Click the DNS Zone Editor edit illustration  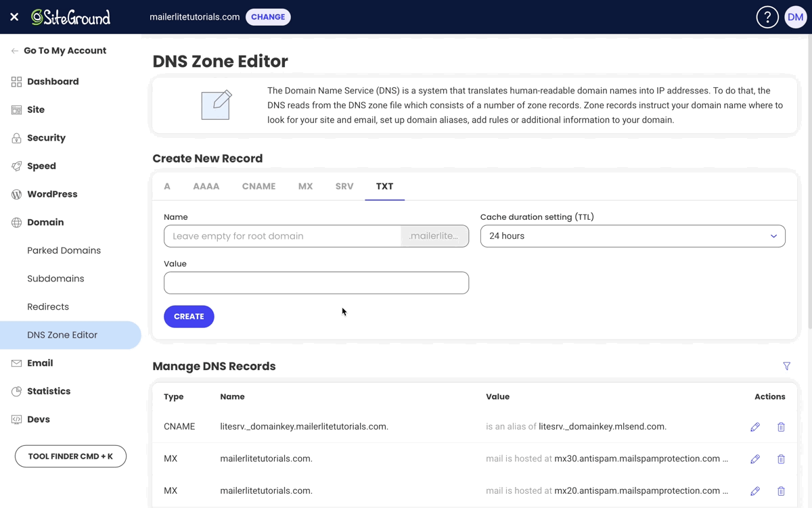click(x=217, y=105)
